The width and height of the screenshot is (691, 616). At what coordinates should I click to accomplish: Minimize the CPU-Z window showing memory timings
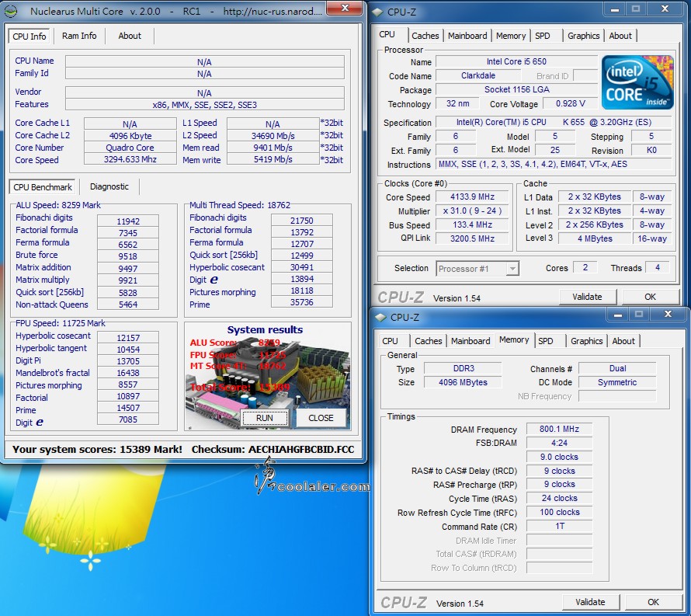pos(618,314)
